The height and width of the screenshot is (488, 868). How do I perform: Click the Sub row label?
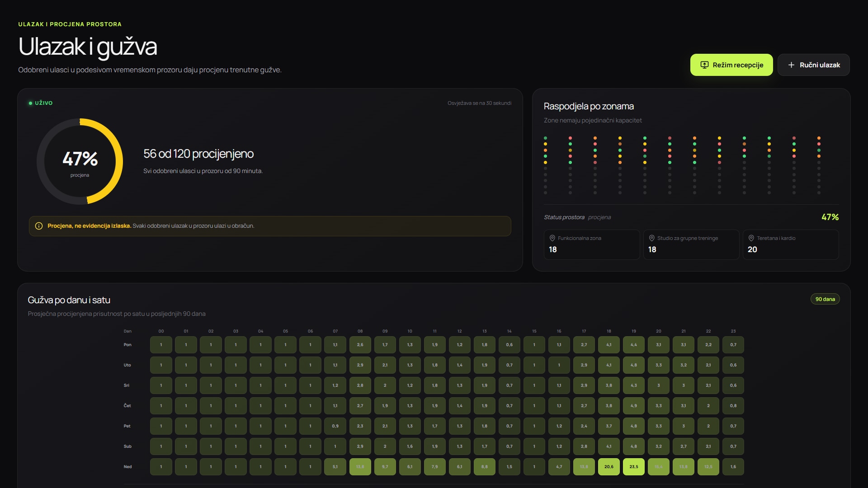pos(127,446)
